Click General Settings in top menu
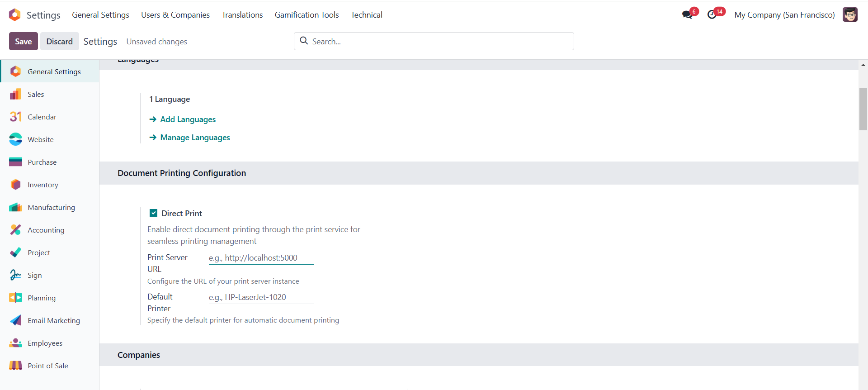This screenshot has width=868, height=390. click(x=100, y=15)
